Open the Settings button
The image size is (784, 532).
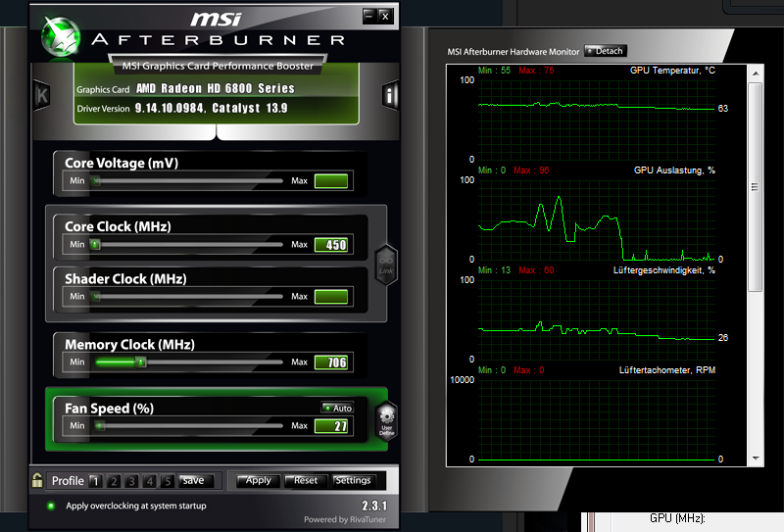pyautogui.click(x=353, y=480)
